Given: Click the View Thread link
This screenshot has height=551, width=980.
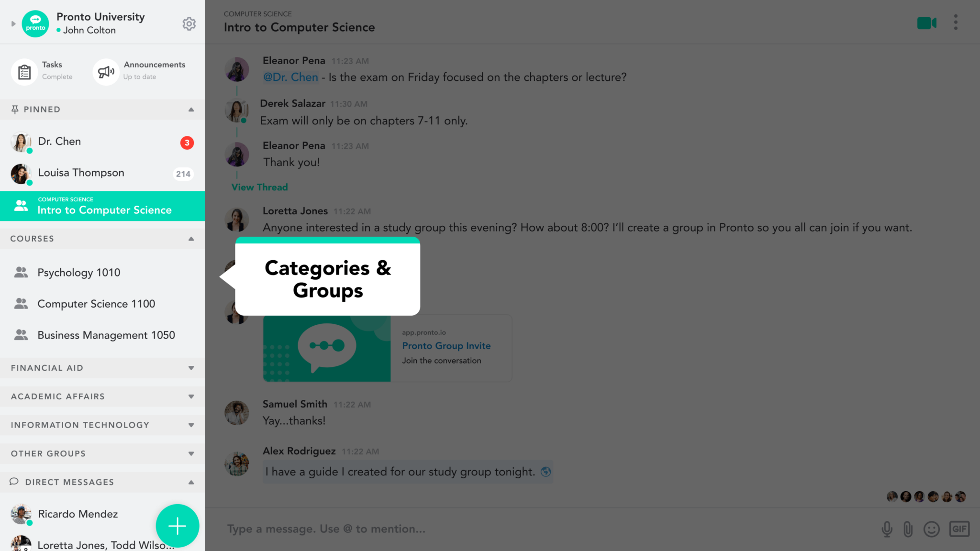Looking at the screenshot, I should point(259,187).
